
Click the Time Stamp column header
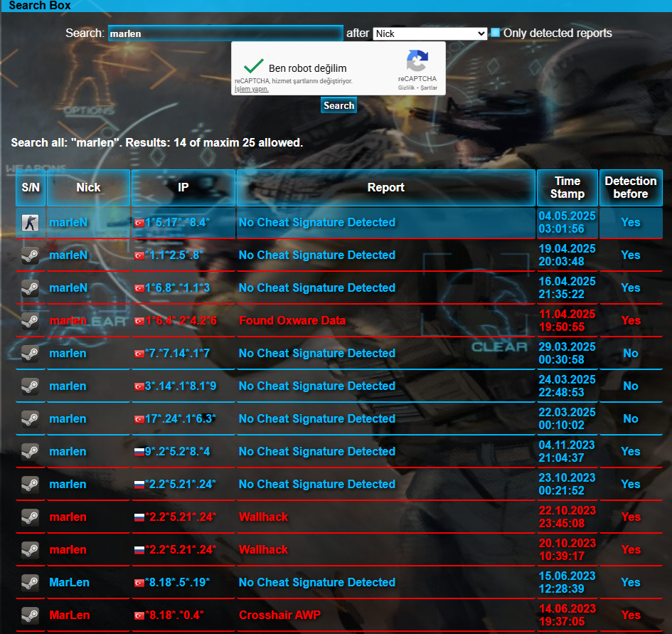[567, 187]
